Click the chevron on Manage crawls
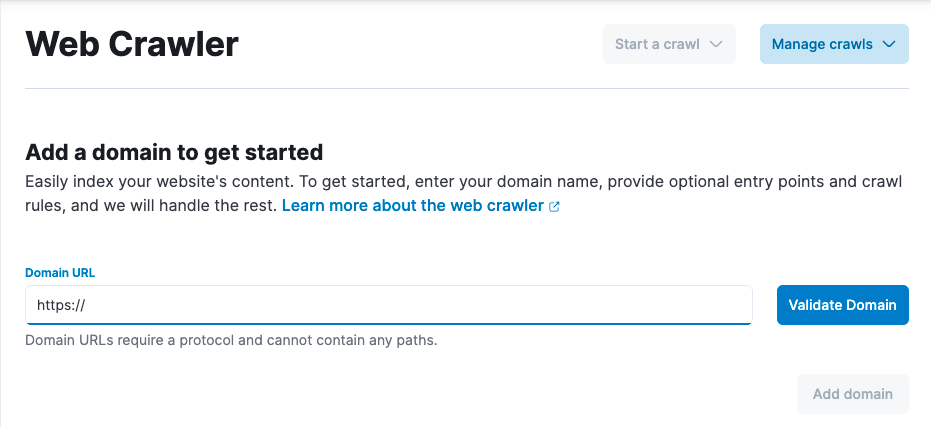This screenshot has width=931, height=427. click(888, 44)
